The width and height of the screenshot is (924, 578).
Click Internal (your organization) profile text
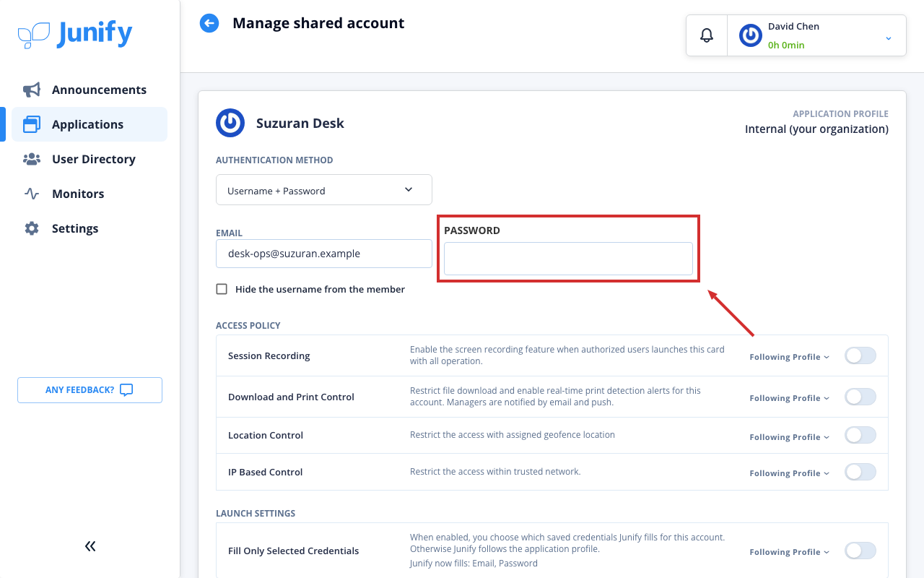(816, 129)
